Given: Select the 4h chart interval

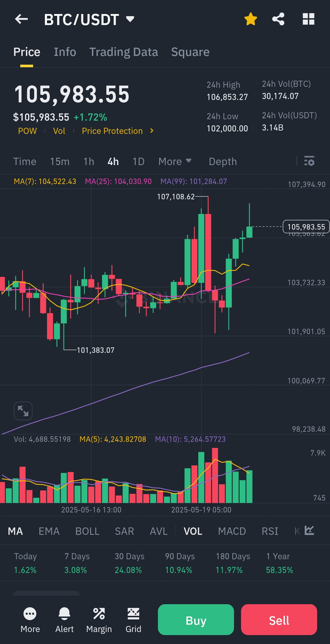Looking at the screenshot, I should click(113, 162).
